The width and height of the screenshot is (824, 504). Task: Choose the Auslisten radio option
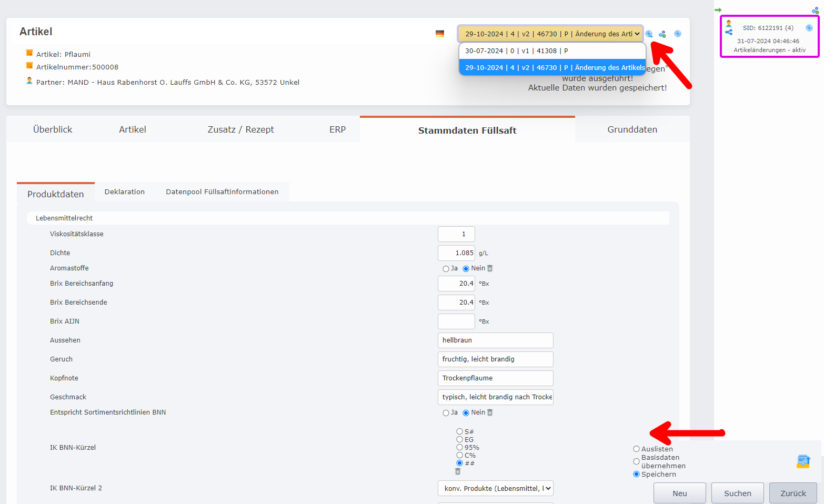(636, 449)
